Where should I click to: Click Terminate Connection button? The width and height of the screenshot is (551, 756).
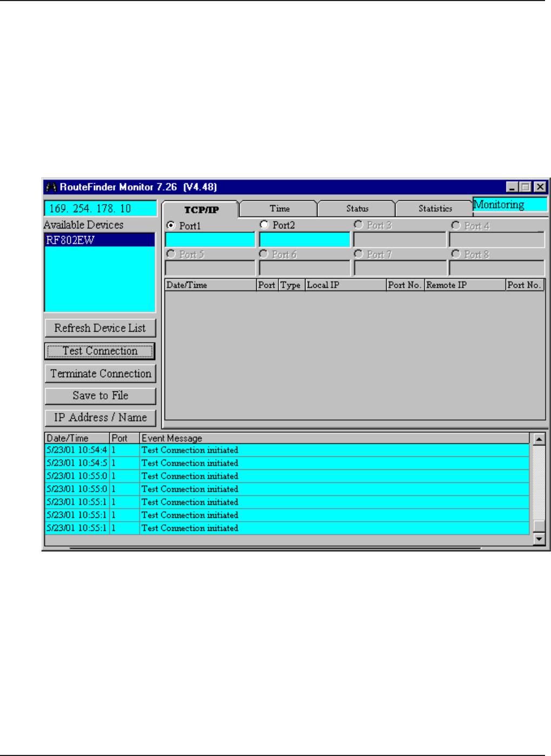(x=100, y=374)
